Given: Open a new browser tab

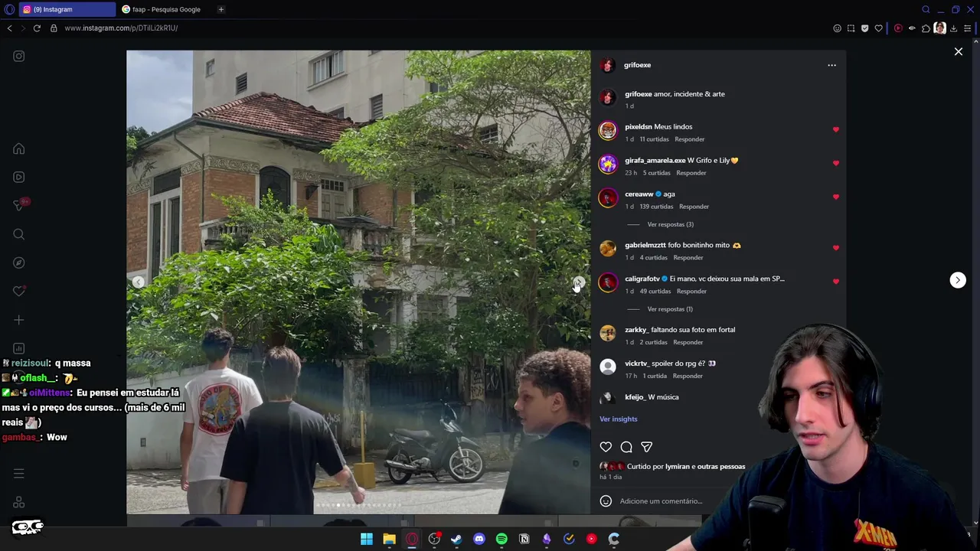Looking at the screenshot, I should pos(220,9).
